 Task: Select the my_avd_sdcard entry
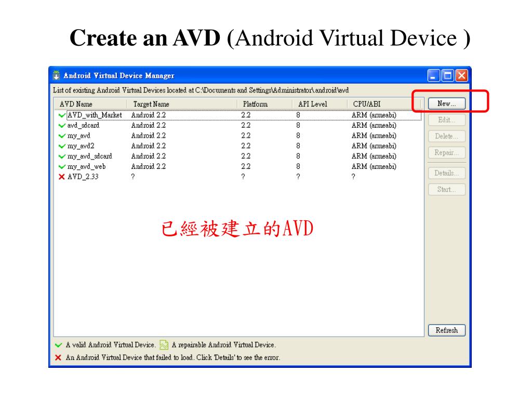(238, 156)
